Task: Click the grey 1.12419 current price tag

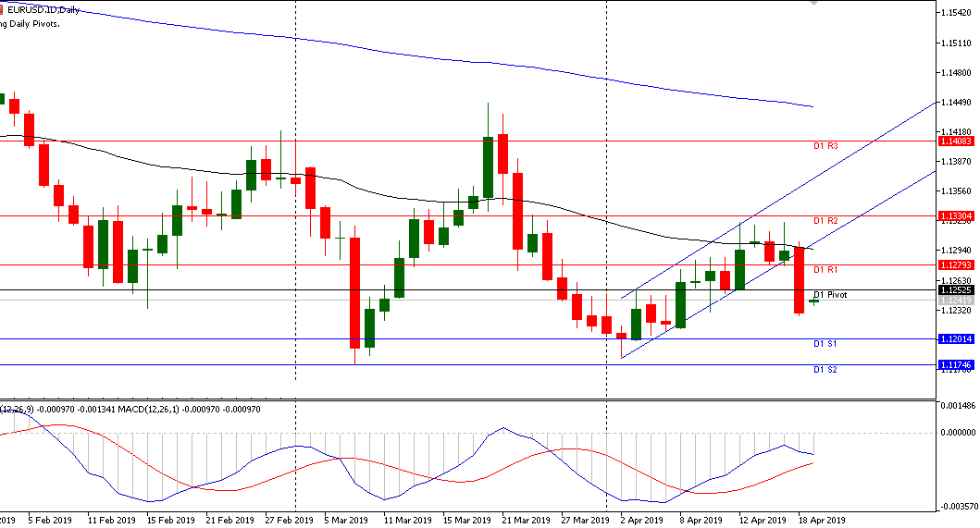Action: 956,301
